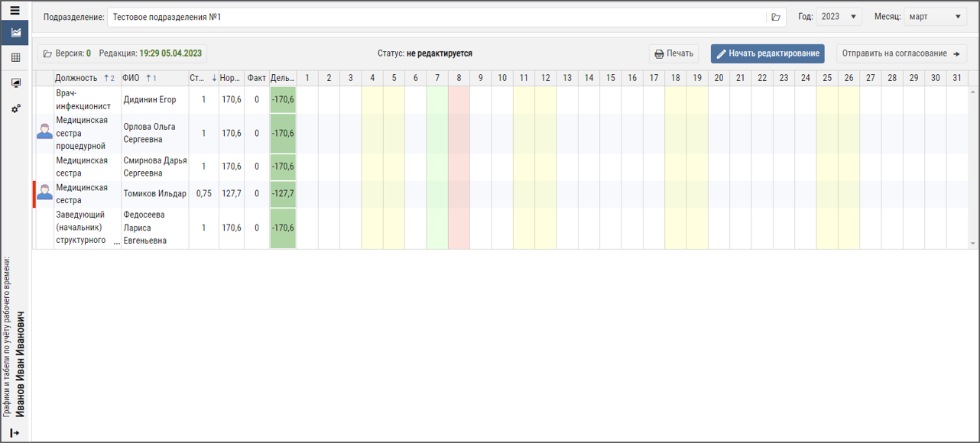Open the table grid view icon
Image resolution: width=980 pixels, height=443 pixels.
pos(15,57)
